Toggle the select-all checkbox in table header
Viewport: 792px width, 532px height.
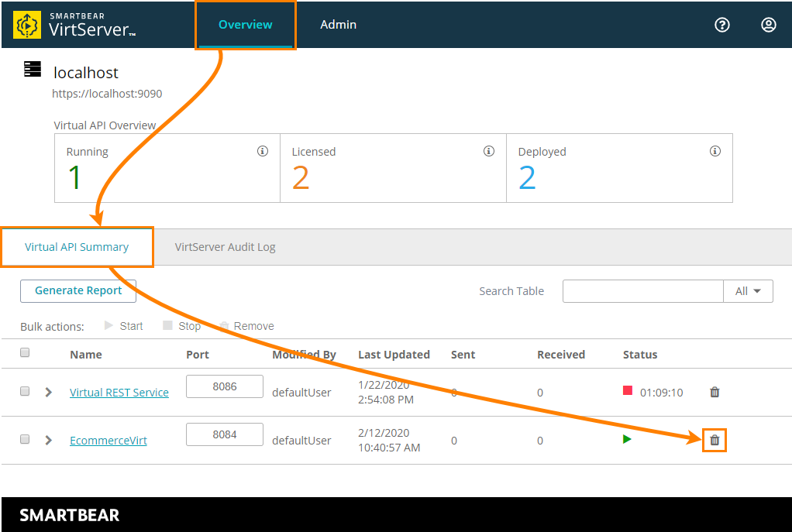point(25,352)
